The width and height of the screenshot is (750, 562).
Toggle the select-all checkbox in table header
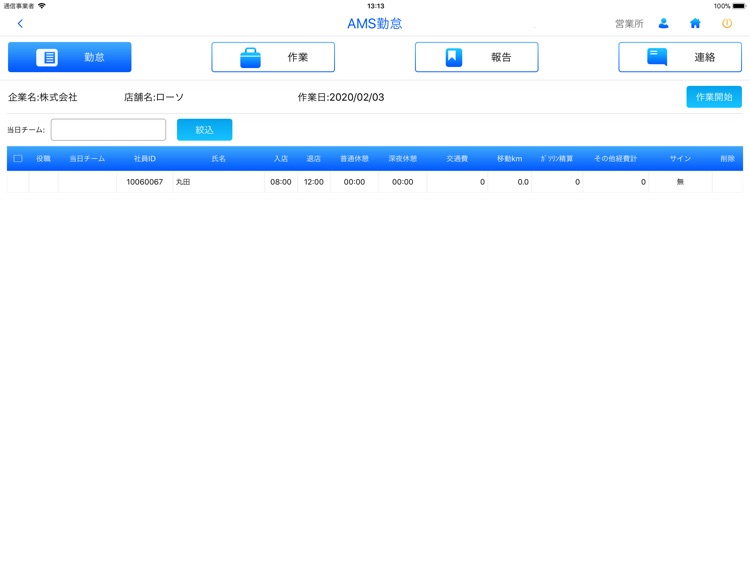click(x=18, y=158)
